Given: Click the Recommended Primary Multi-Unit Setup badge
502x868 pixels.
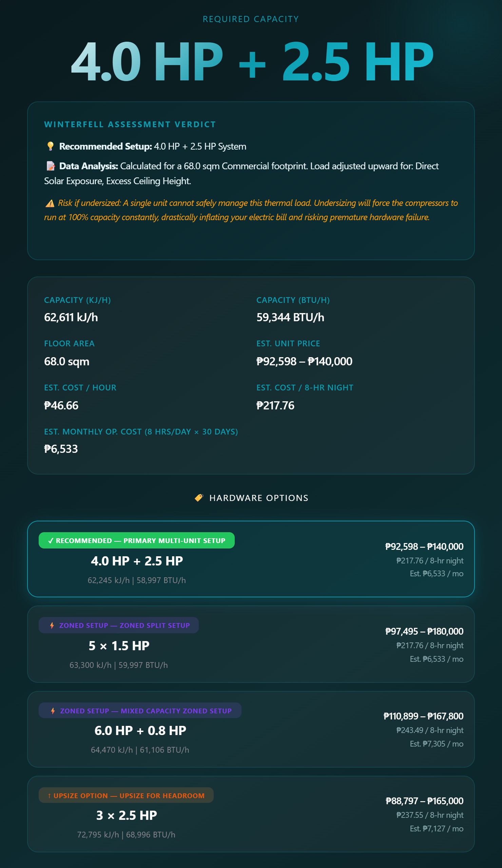Looking at the screenshot, I should [x=137, y=540].
